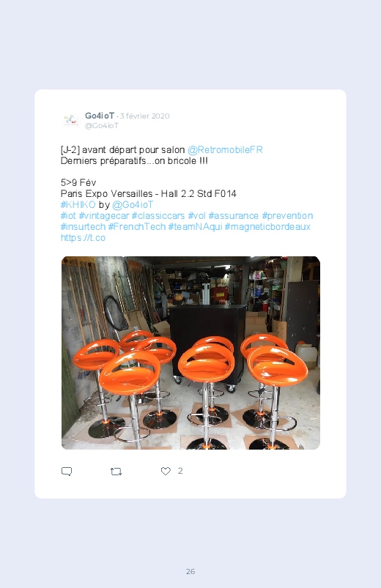Open the #vol hashtag
The image size is (381, 588).
coord(196,216)
